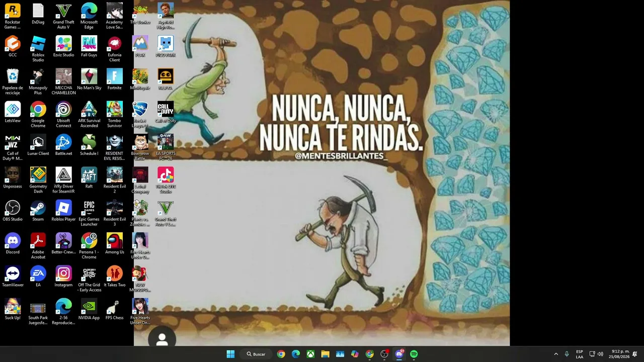Select the Plants vs. Zombies shortcut

pos(140,213)
